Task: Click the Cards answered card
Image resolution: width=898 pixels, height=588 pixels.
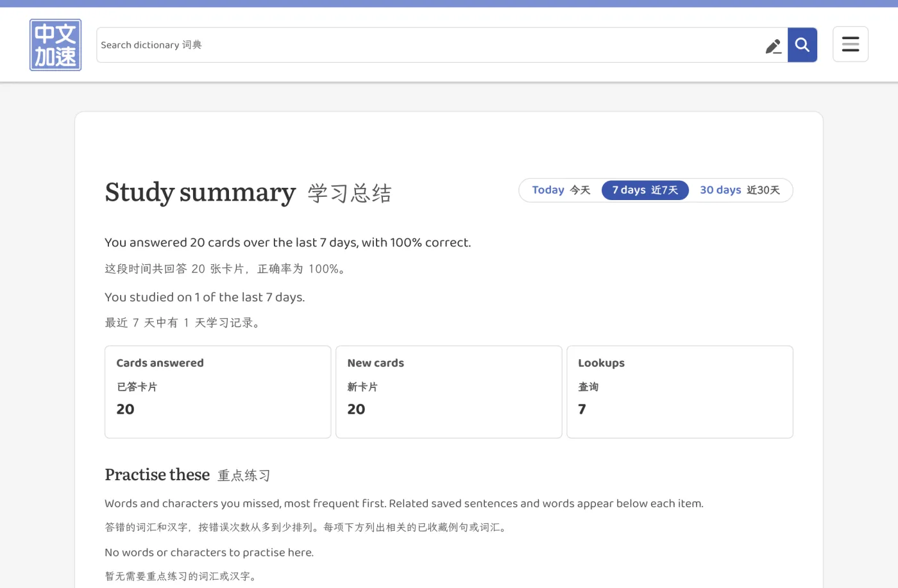Action: tap(218, 392)
